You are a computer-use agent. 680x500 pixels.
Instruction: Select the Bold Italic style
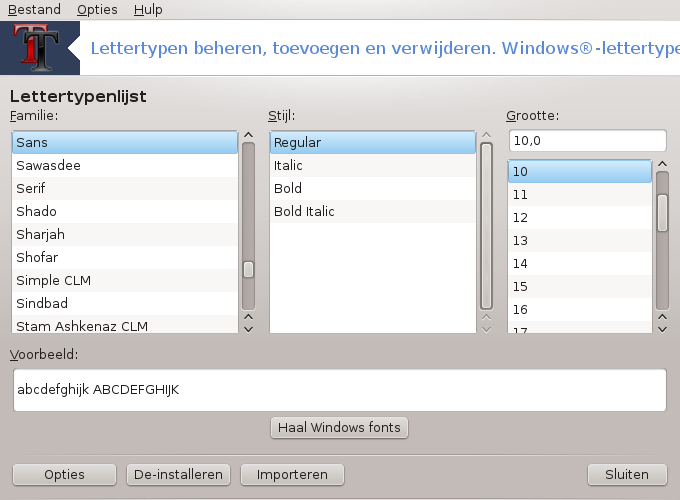[x=373, y=211]
